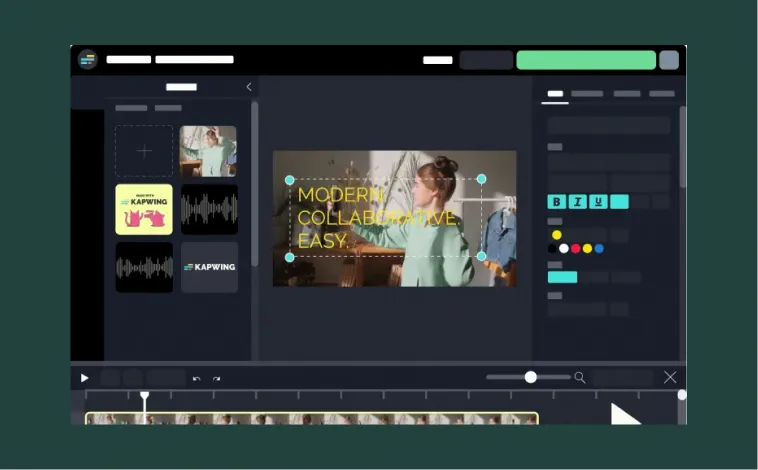Click the large green button in the header
Screen dimensions: 758x470
(585, 60)
